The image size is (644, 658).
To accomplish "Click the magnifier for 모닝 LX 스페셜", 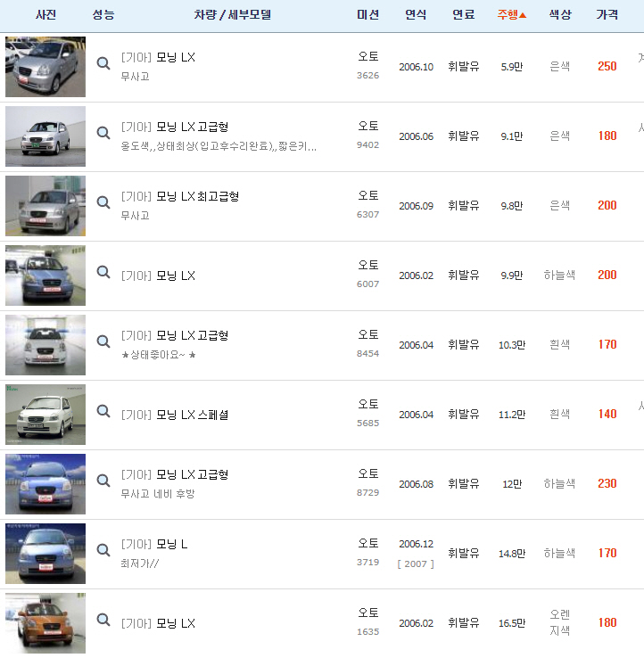I will (x=103, y=411).
